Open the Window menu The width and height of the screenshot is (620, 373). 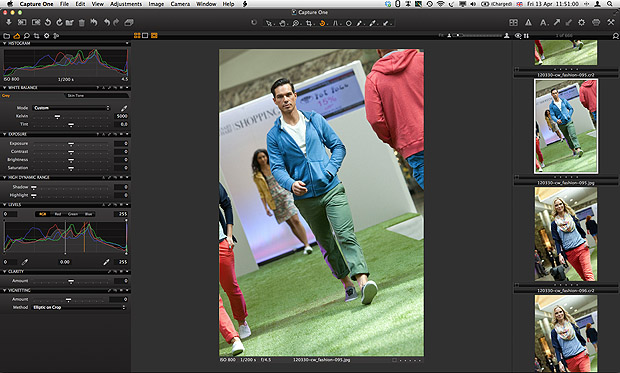[206, 4]
